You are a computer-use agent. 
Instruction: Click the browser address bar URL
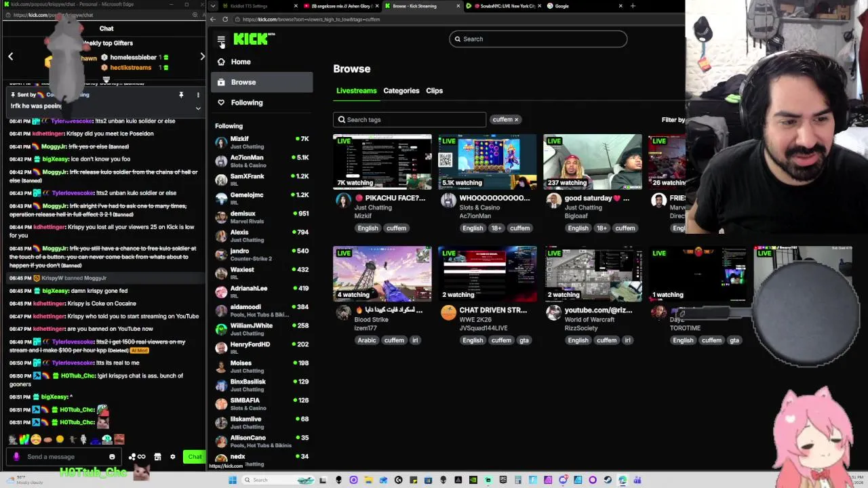click(x=312, y=20)
